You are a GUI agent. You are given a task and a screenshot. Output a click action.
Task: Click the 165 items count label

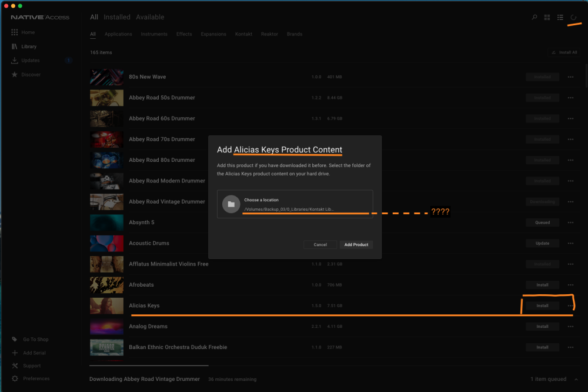101,52
